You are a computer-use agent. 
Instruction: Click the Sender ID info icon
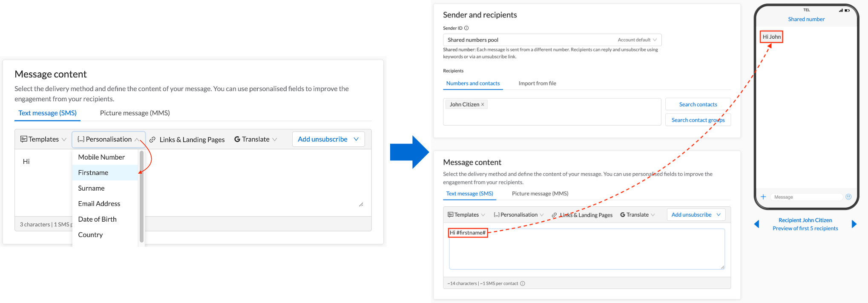click(x=466, y=28)
